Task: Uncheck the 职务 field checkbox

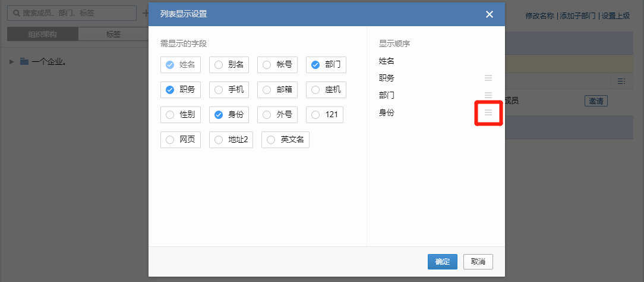Action: click(x=170, y=90)
